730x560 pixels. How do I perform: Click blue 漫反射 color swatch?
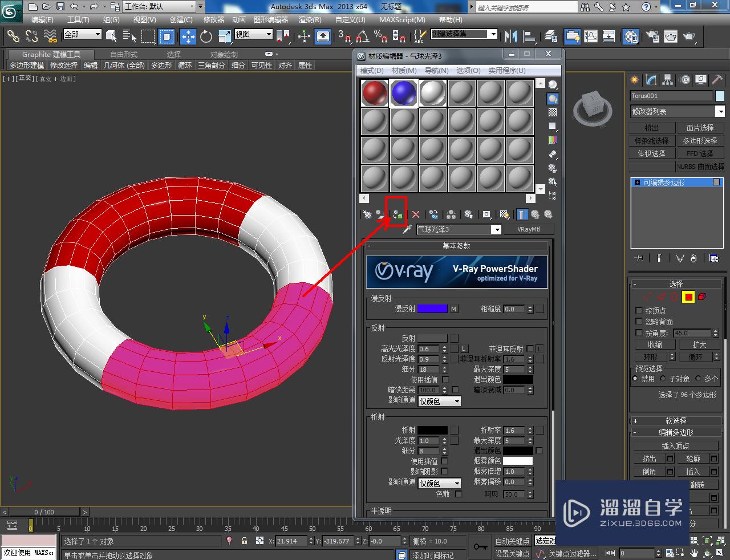(432, 309)
